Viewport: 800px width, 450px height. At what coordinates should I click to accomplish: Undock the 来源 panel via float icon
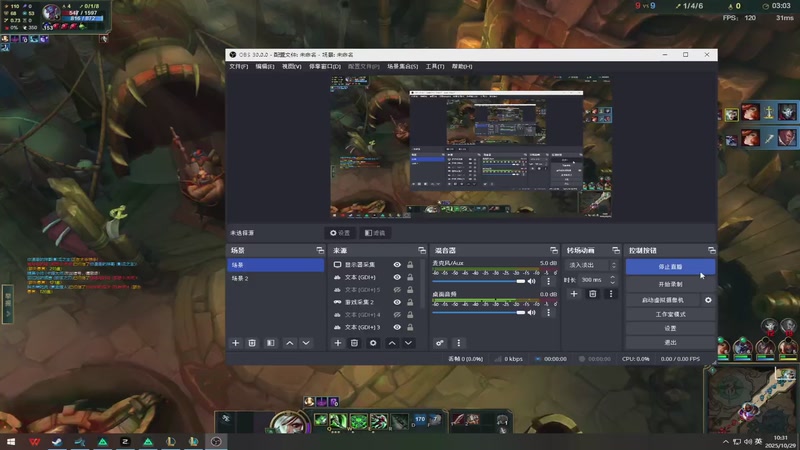[422, 251]
